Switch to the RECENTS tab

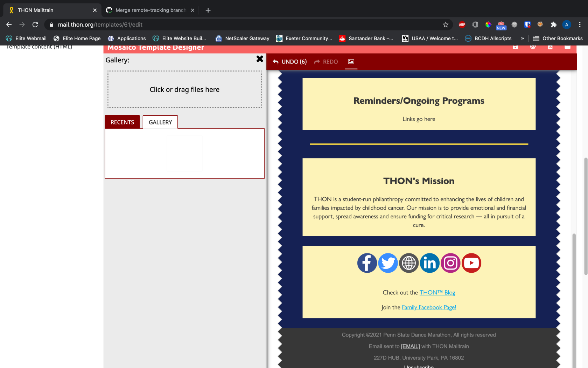(122, 122)
